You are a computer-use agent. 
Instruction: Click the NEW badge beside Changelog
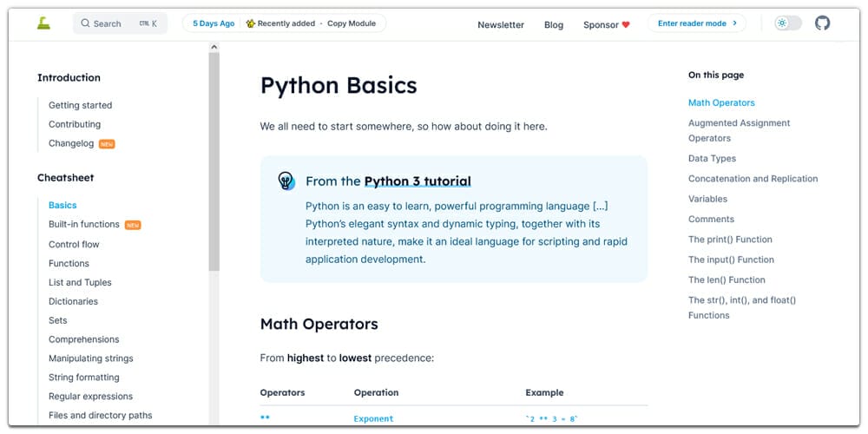[107, 144]
